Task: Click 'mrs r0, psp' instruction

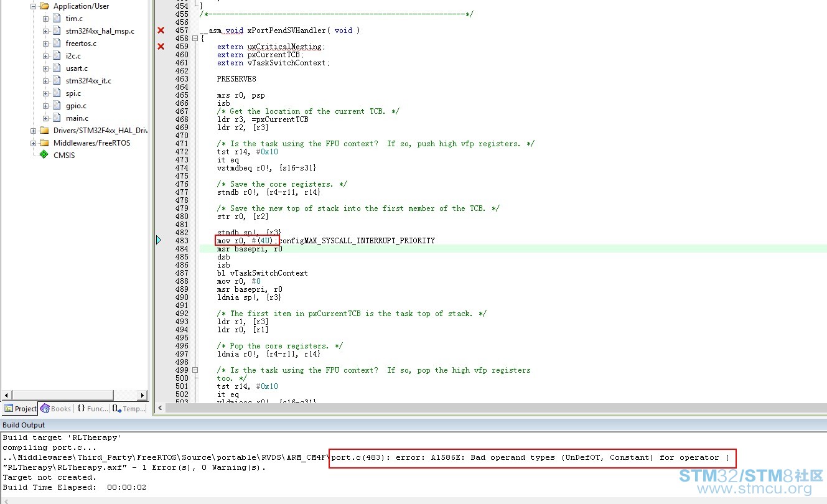Action: 241,95
